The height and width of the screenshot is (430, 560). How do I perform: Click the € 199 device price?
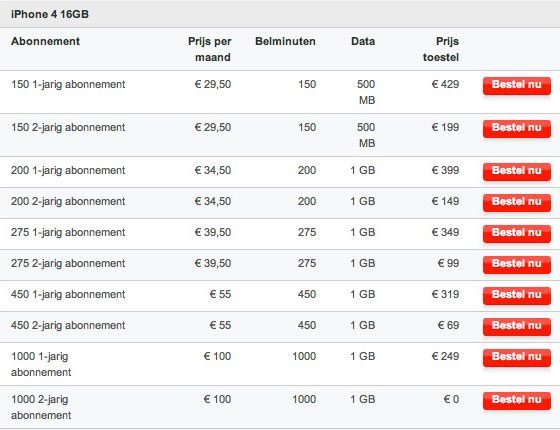445,128
